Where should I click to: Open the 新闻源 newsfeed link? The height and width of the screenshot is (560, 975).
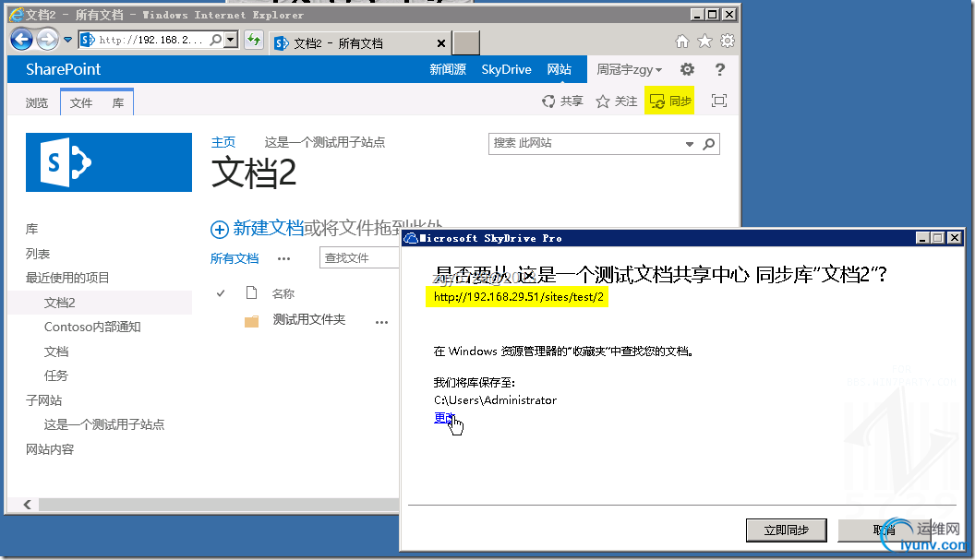point(448,69)
